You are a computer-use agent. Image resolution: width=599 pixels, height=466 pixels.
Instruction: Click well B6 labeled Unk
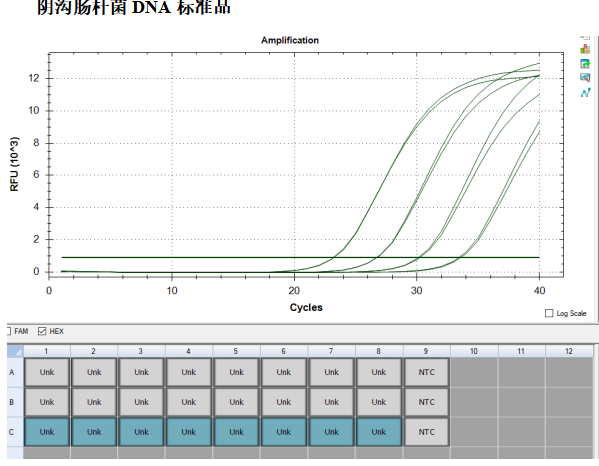pyautogui.click(x=283, y=402)
